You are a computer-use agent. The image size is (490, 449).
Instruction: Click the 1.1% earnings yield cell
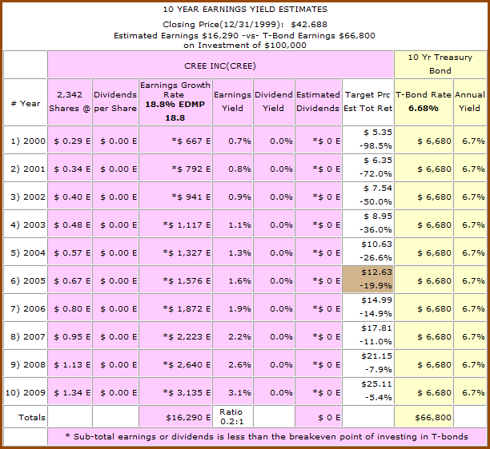click(233, 224)
